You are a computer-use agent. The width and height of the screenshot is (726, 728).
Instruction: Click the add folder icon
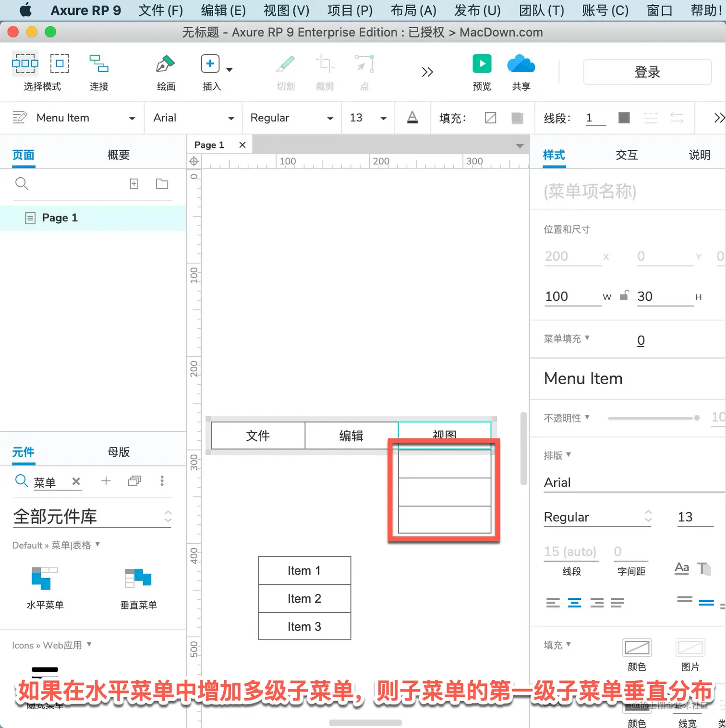(162, 183)
